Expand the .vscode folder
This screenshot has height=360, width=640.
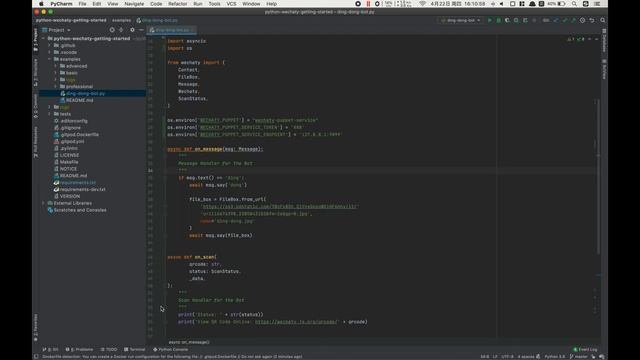(x=50, y=52)
